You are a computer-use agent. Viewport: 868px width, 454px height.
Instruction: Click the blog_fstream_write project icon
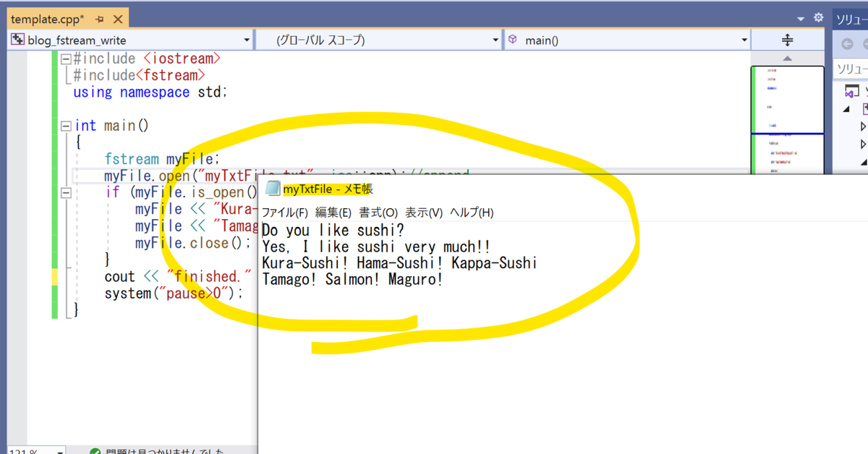(17, 40)
